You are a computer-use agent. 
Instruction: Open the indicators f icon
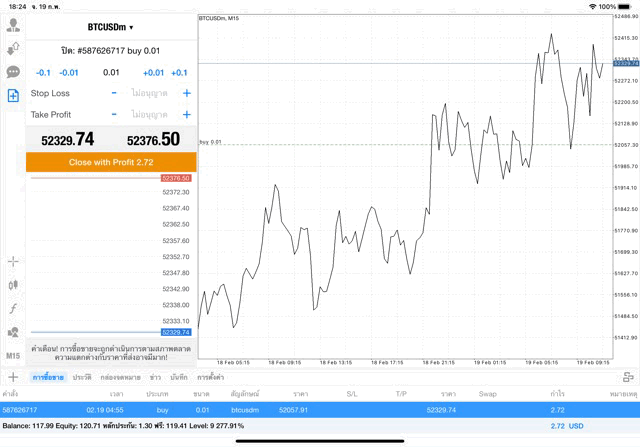click(13, 308)
